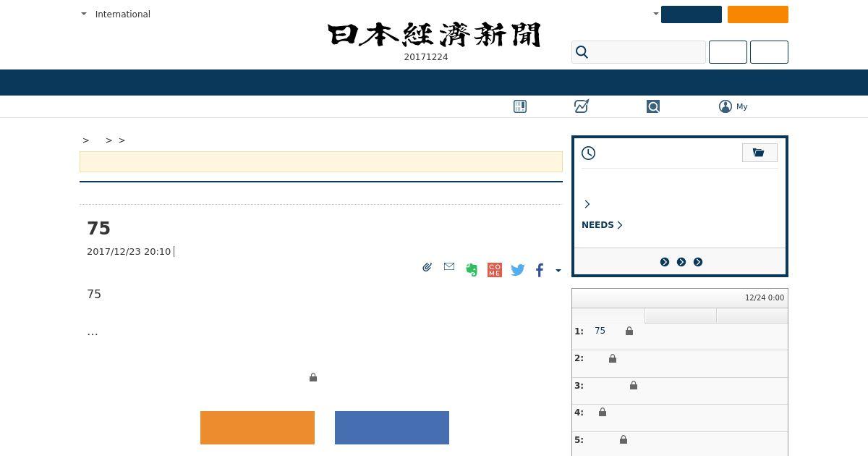Click the lock icon on ranking row 5
Image resolution: width=868 pixels, height=456 pixels.
click(x=624, y=439)
